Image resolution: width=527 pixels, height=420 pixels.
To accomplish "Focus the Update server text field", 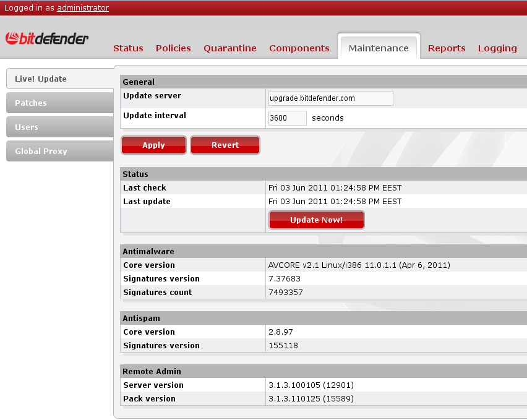I will coord(330,98).
